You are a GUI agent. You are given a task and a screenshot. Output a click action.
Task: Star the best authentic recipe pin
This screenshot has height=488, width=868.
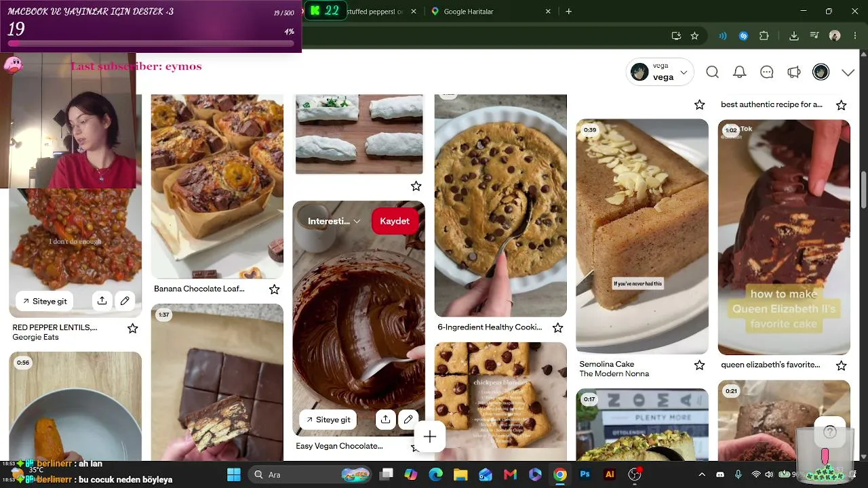(842, 105)
